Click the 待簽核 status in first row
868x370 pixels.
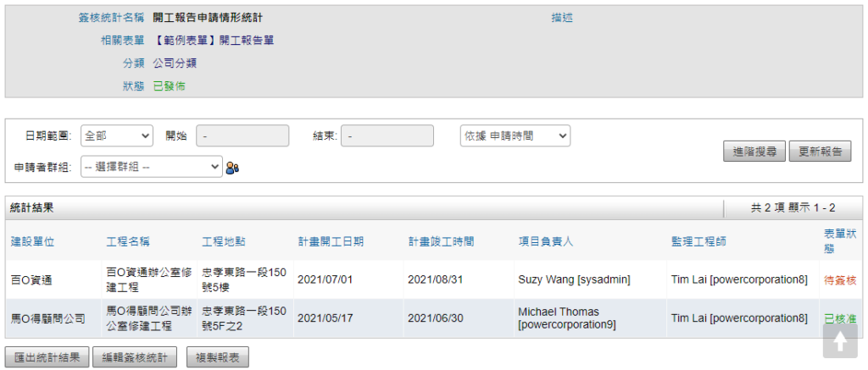point(839,279)
